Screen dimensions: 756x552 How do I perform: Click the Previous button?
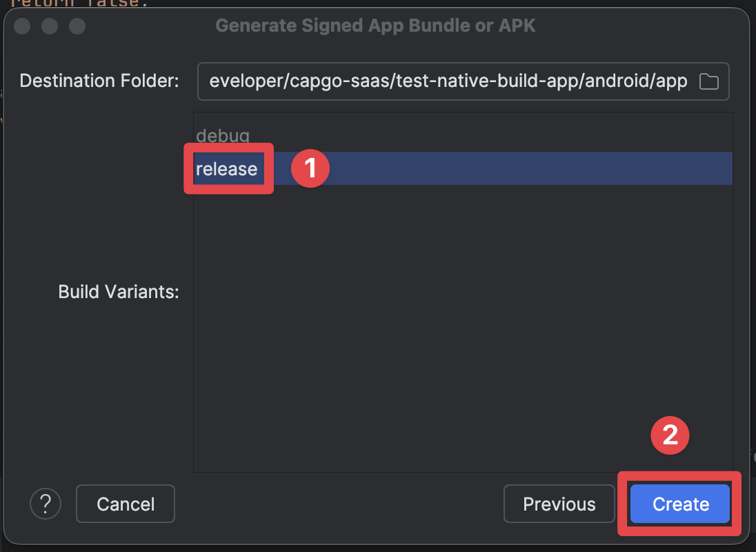[x=559, y=504]
